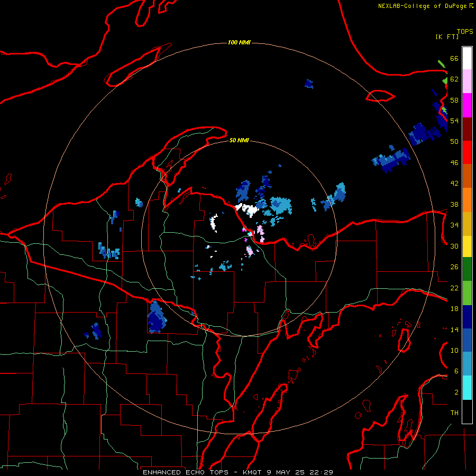
Task: Click the white 66 kft legend swatch
Action: [467, 58]
